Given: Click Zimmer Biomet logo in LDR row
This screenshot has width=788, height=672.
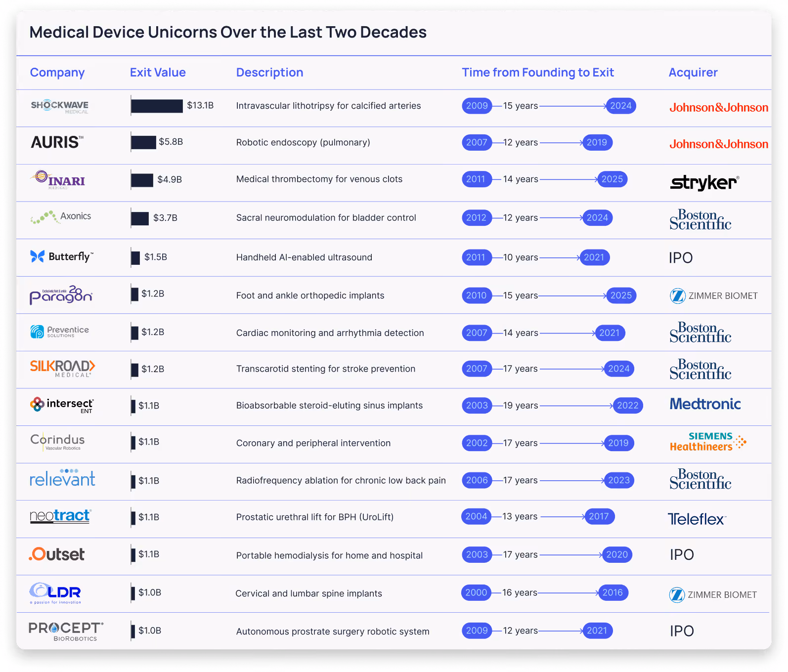Looking at the screenshot, I should pos(713,594).
